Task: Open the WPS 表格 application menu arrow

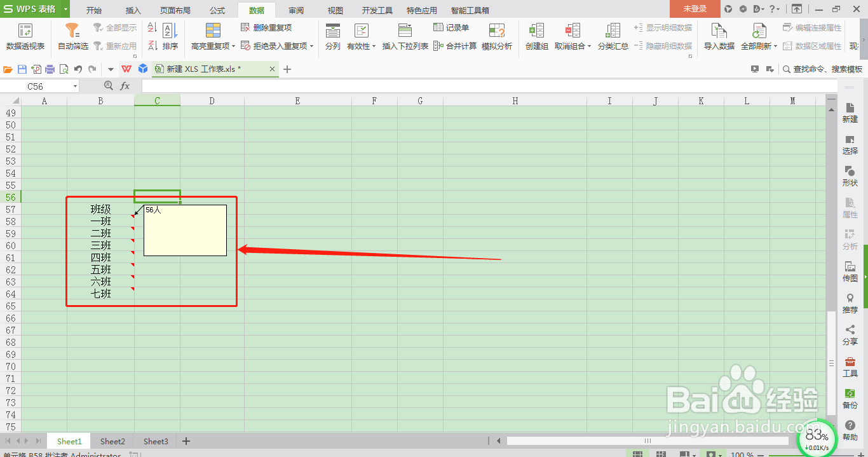Action: [65, 9]
